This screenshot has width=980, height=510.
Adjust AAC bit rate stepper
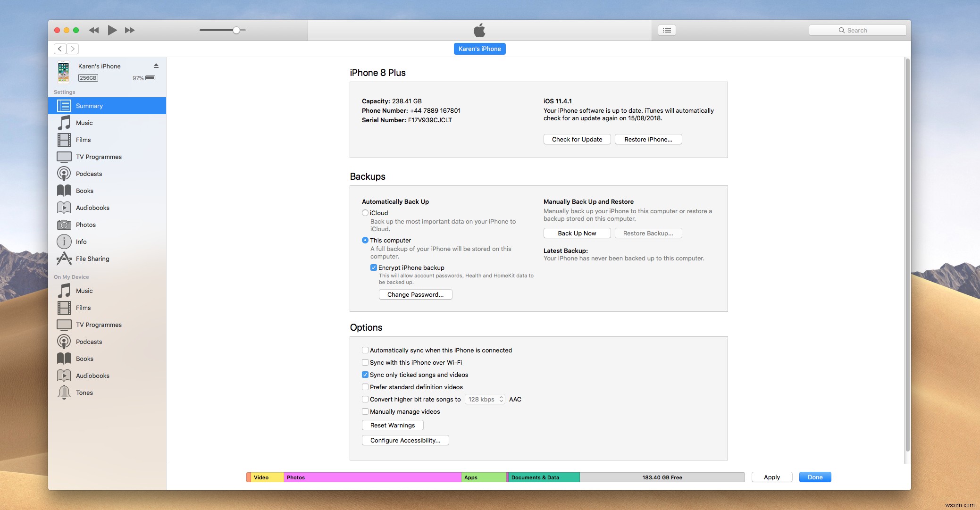tap(503, 399)
